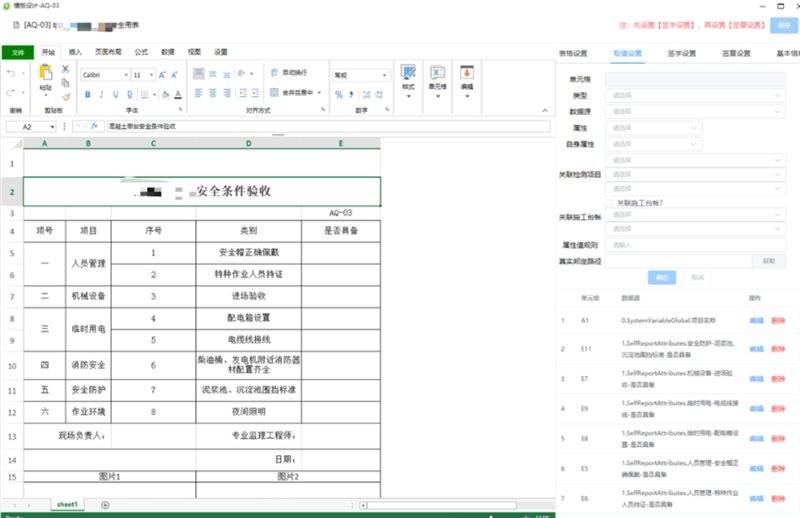The image size is (800, 518).
Task: Toggle Italic formatting
Action: point(102,94)
